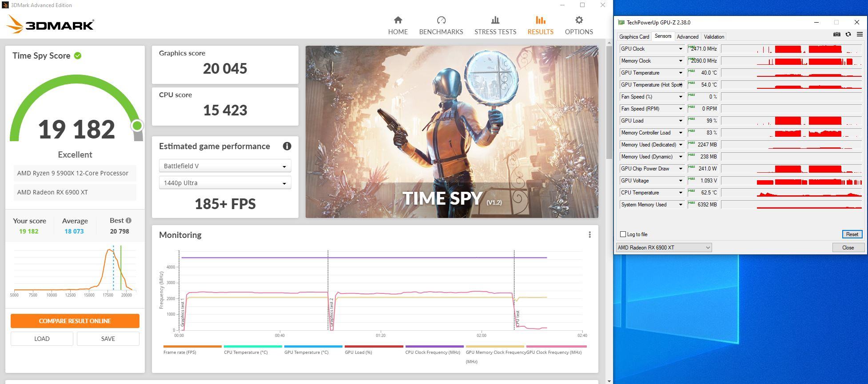
Task: Toggle Frame rate (FPS) graph legend
Action: (192, 349)
